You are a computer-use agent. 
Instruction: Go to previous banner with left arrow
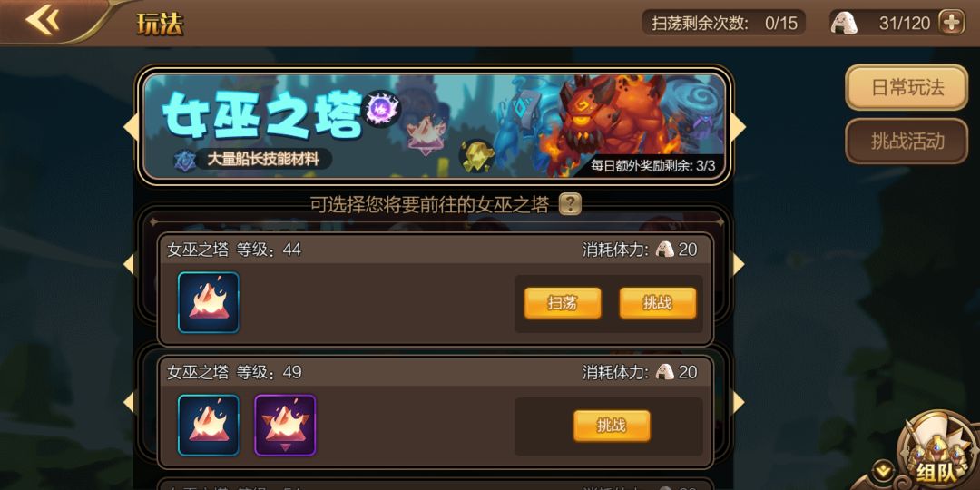coord(131,127)
